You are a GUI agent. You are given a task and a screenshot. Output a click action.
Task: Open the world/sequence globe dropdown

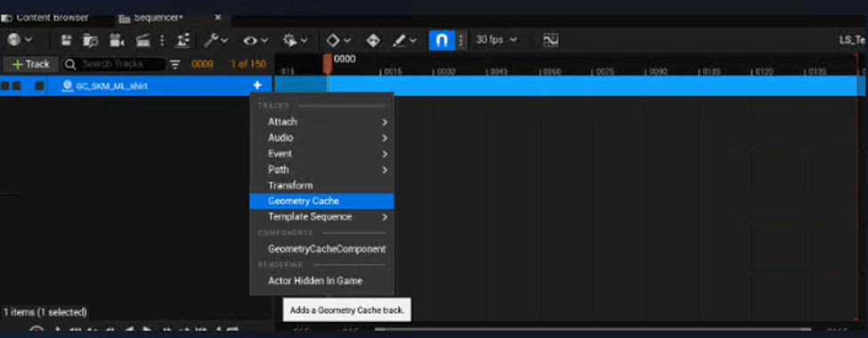(20, 40)
